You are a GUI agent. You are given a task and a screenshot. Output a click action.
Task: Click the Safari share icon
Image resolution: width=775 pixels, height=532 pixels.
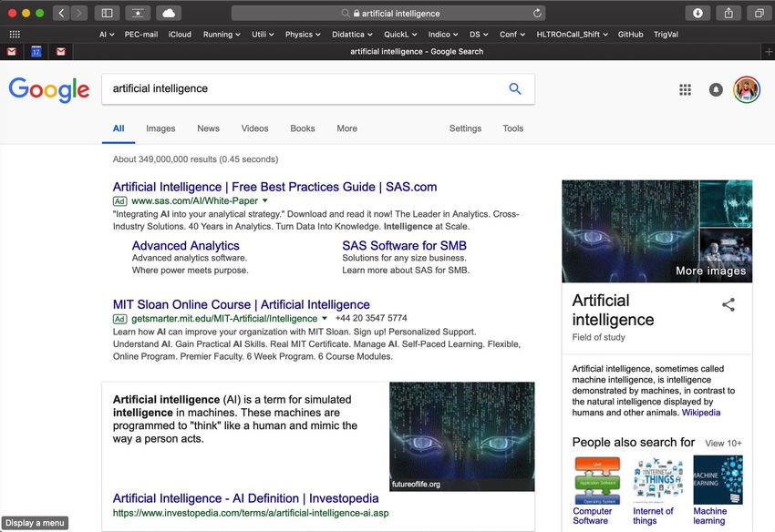click(728, 14)
